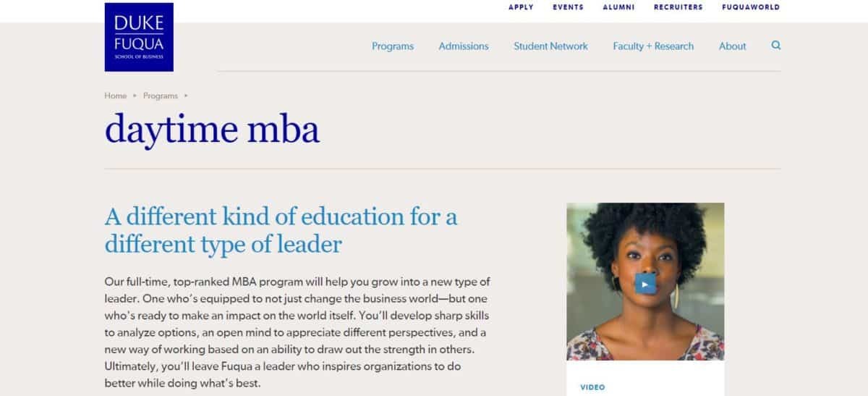Click the Apply link

point(521,7)
